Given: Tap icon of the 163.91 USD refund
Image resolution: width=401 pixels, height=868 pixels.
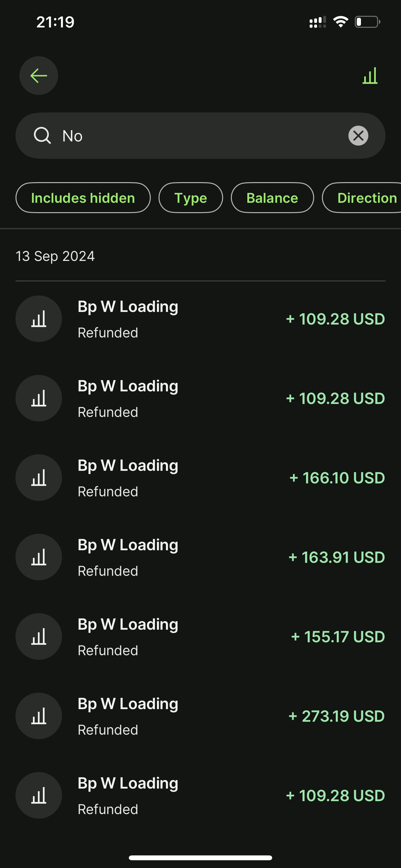Looking at the screenshot, I should (x=39, y=557).
